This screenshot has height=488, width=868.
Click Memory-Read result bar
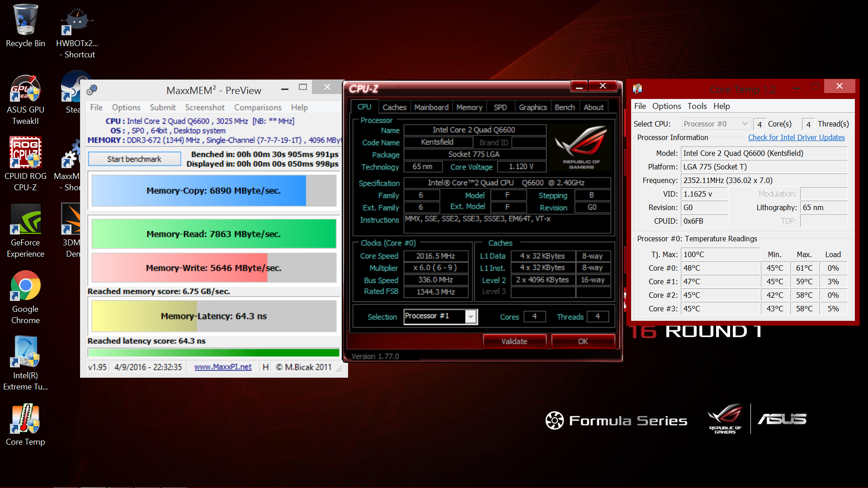pos(214,234)
